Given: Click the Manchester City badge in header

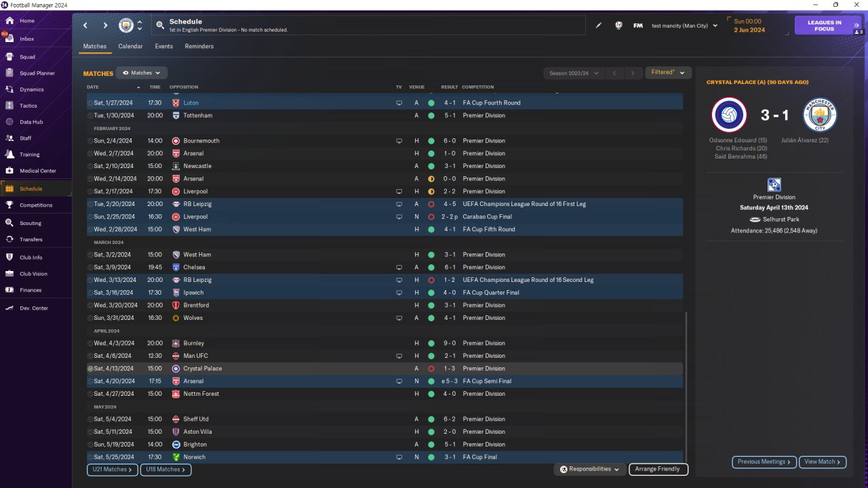Looking at the screenshot, I should 126,26.
